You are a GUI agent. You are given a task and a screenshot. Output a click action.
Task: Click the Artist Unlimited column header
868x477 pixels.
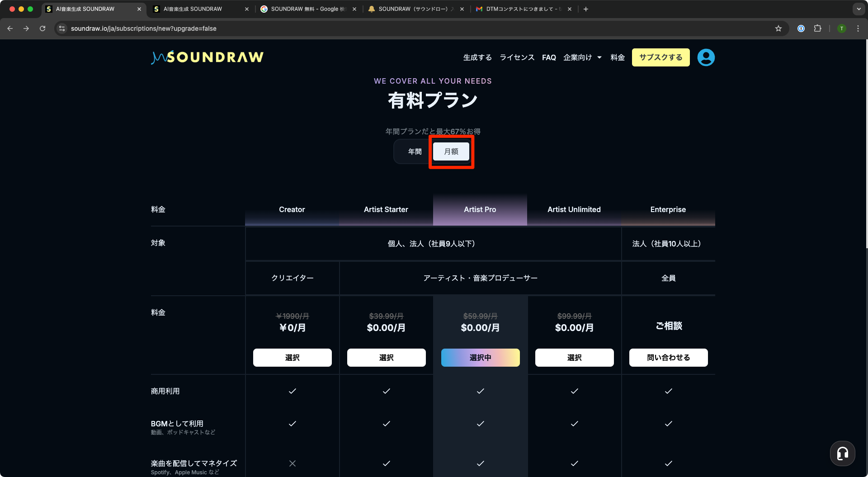[x=574, y=209]
